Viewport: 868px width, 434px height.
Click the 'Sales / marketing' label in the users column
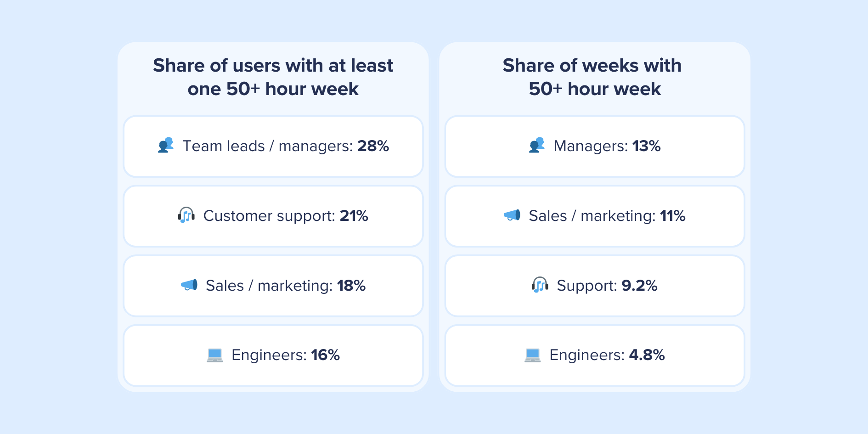269,286
